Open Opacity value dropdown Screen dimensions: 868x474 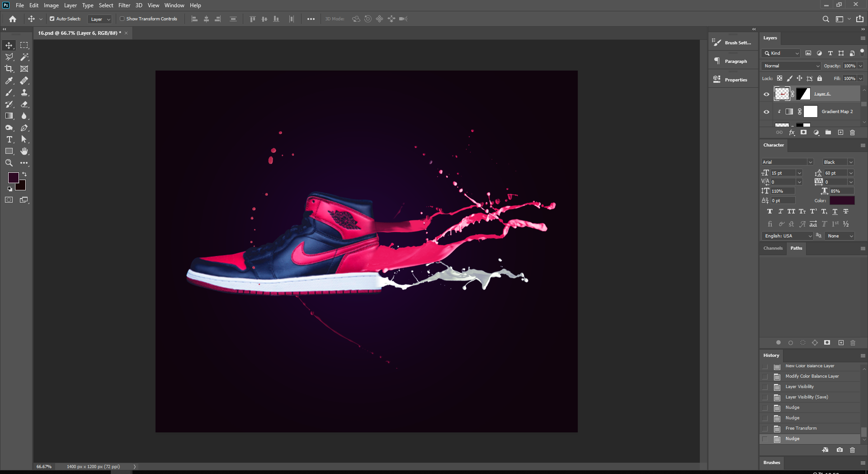[861, 66]
